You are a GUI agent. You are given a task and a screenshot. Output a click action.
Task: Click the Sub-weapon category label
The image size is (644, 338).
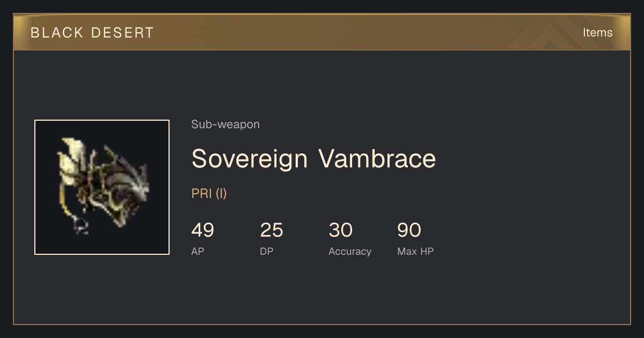pos(225,124)
